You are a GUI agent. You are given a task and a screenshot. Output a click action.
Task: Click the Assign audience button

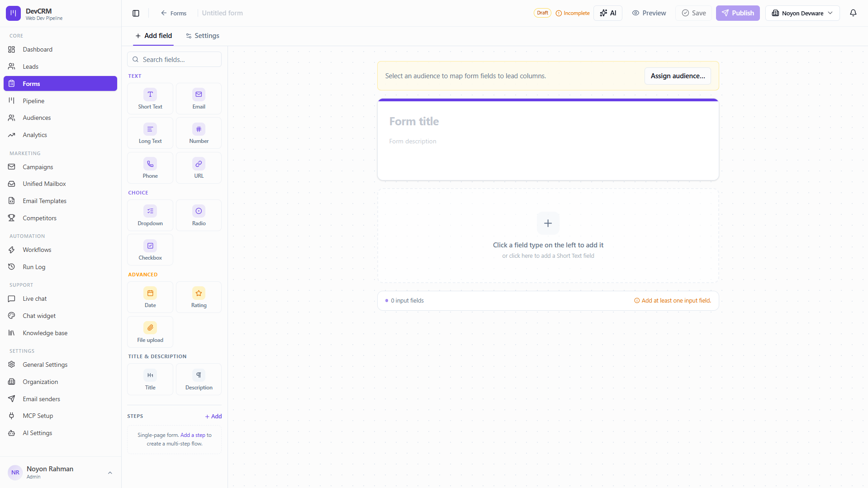tap(678, 76)
